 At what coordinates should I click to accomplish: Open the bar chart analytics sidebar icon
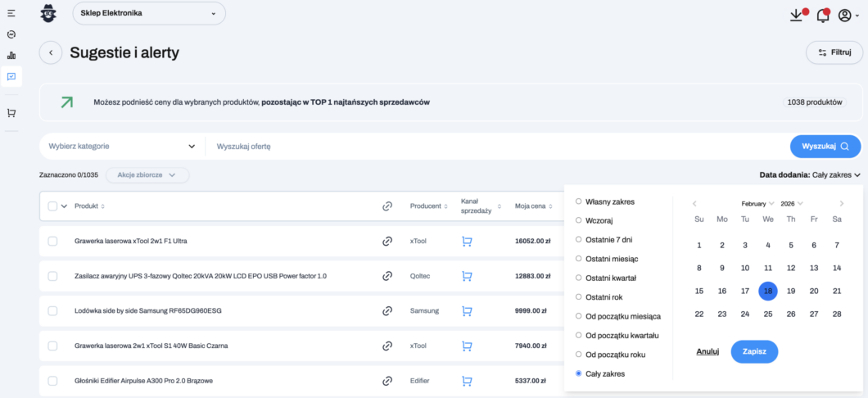[x=11, y=56]
